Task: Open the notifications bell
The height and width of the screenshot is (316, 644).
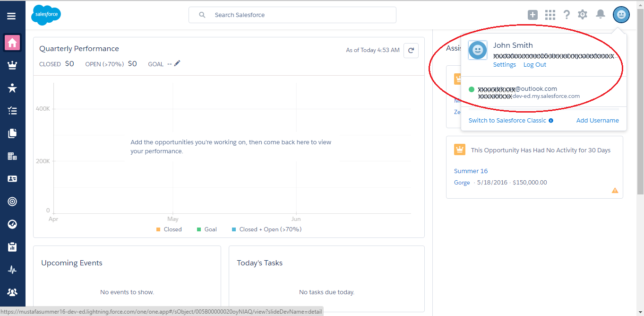Action: [x=601, y=14]
